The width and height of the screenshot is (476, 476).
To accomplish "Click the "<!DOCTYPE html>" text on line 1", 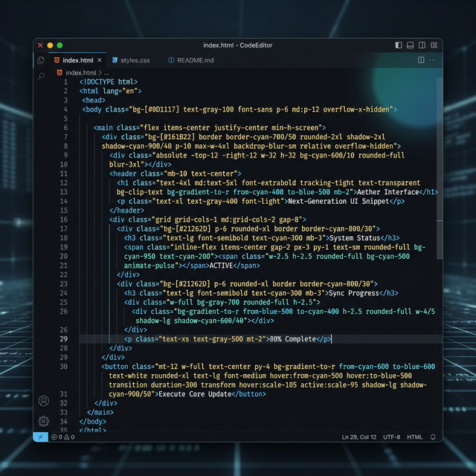I will [x=109, y=82].
